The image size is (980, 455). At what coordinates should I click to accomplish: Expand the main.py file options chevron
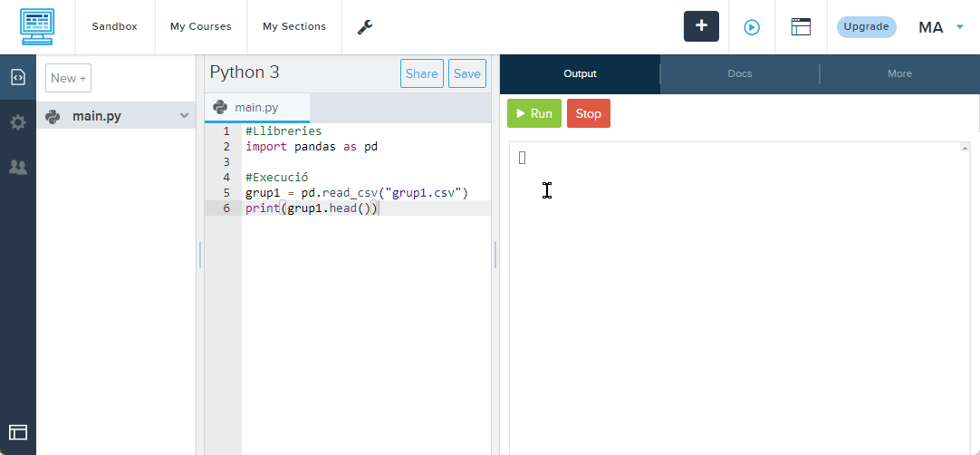[x=185, y=116]
